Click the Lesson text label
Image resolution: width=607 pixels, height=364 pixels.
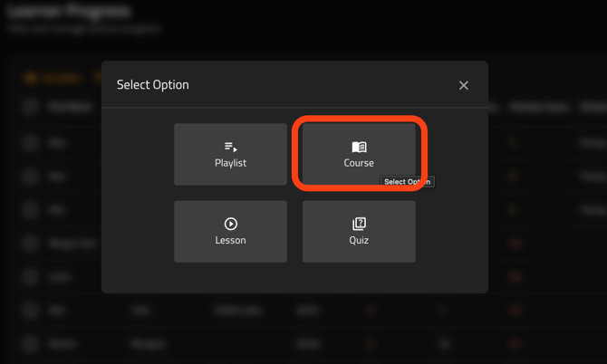tap(230, 240)
